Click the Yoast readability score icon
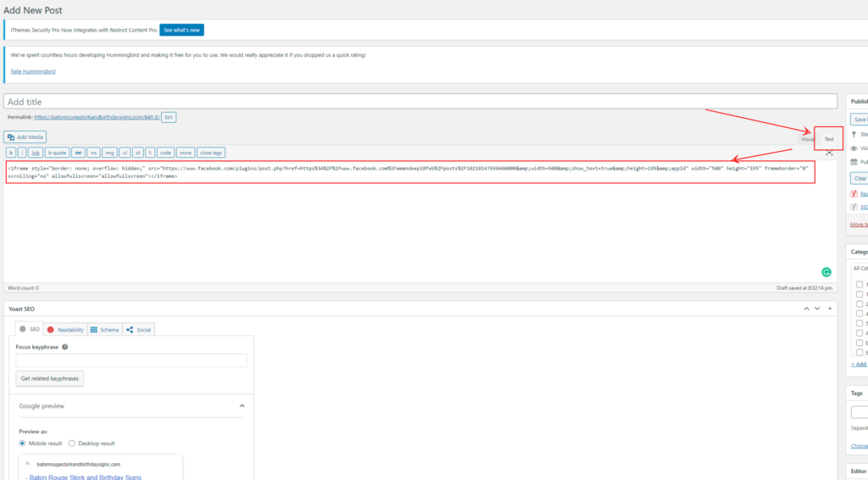 point(854,193)
